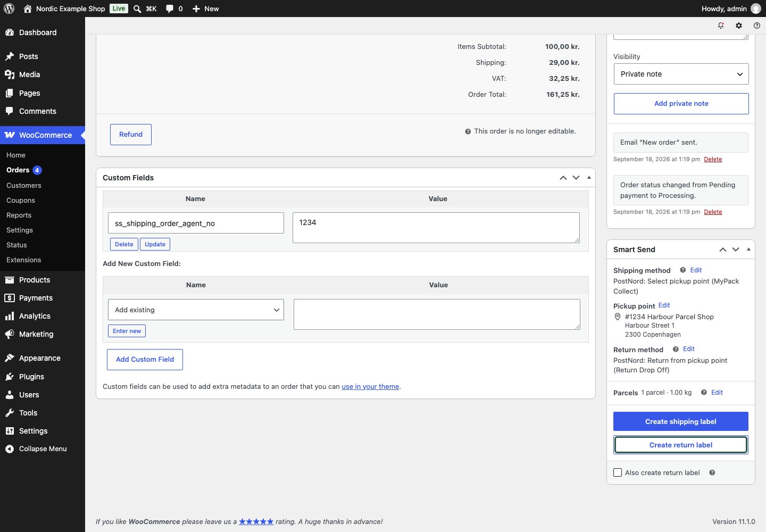Viewport: 766px width, 532px height.
Task: Move the Smart Send panel down
Action: pyautogui.click(x=736, y=250)
